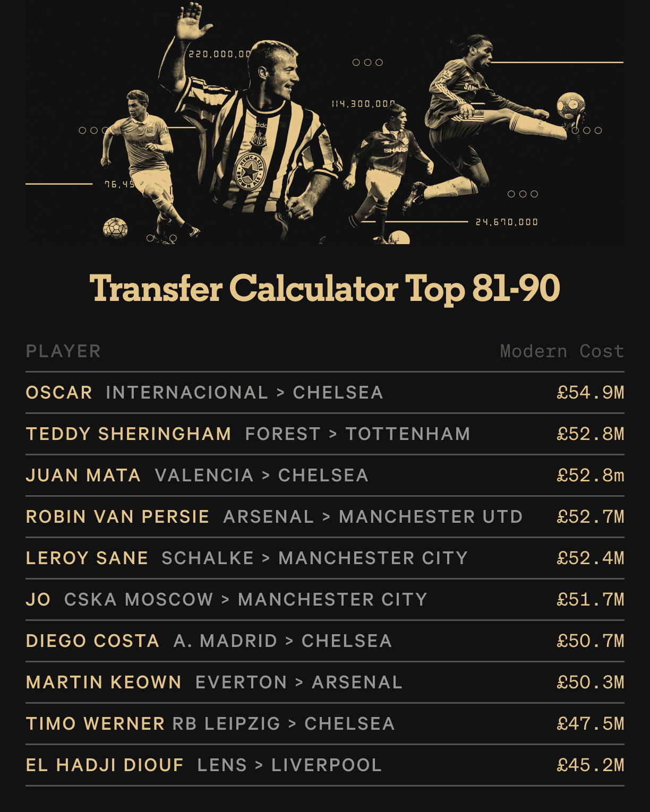The height and width of the screenshot is (812, 650).
Task: Click the PLAYER column header
Action: point(63,351)
